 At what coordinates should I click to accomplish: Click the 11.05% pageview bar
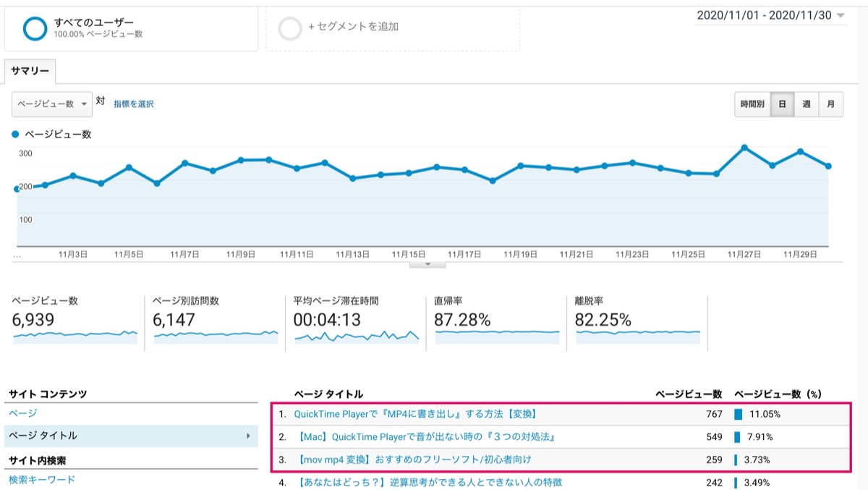[x=739, y=415]
